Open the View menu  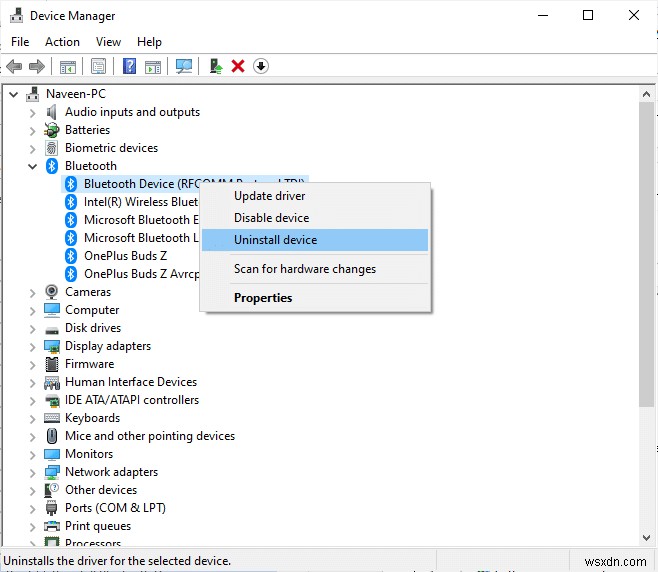click(108, 42)
